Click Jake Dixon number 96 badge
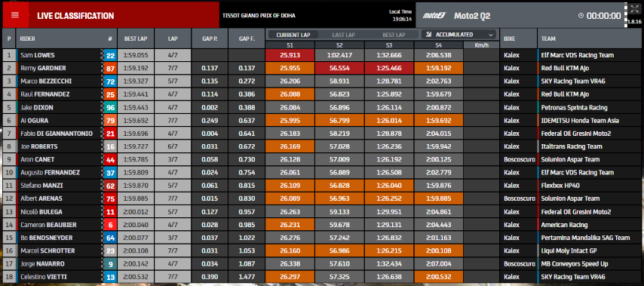The height and width of the screenshot is (286, 644). point(110,108)
